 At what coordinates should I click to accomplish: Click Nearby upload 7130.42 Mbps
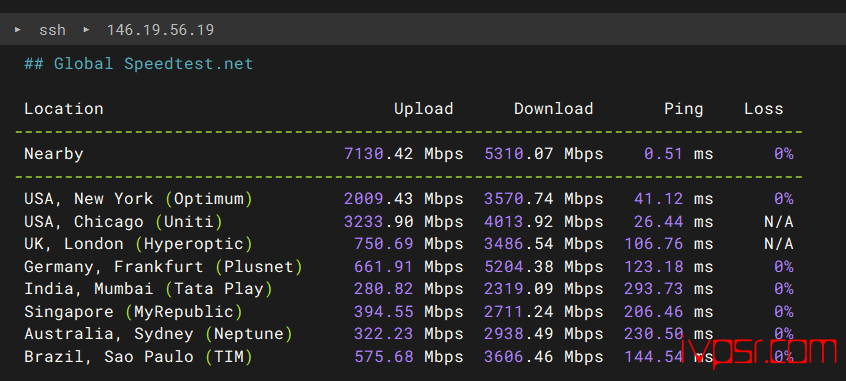(x=404, y=154)
